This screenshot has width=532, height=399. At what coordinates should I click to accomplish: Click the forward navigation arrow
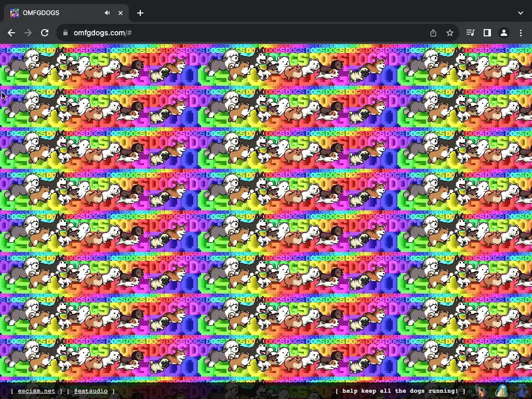(28, 33)
